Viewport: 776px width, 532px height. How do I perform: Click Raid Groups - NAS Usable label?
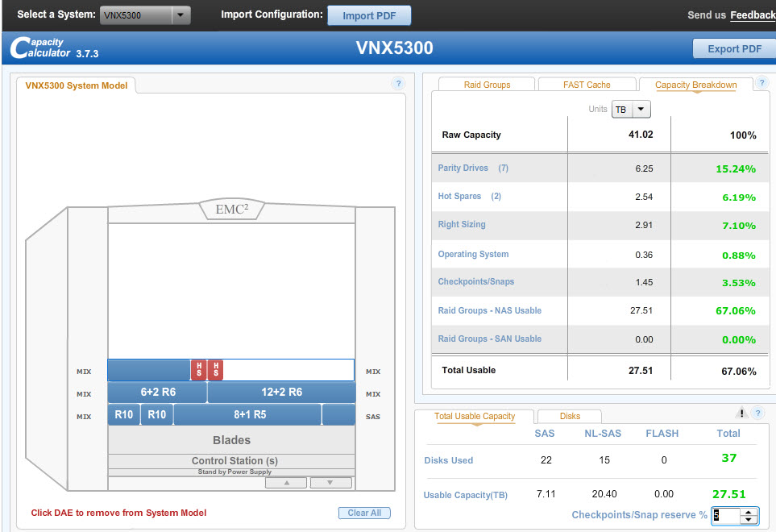click(x=489, y=311)
